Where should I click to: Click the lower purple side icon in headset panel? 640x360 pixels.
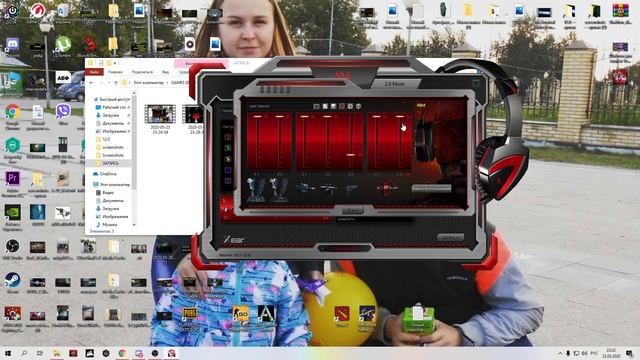pyautogui.click(x=228, y=181)
